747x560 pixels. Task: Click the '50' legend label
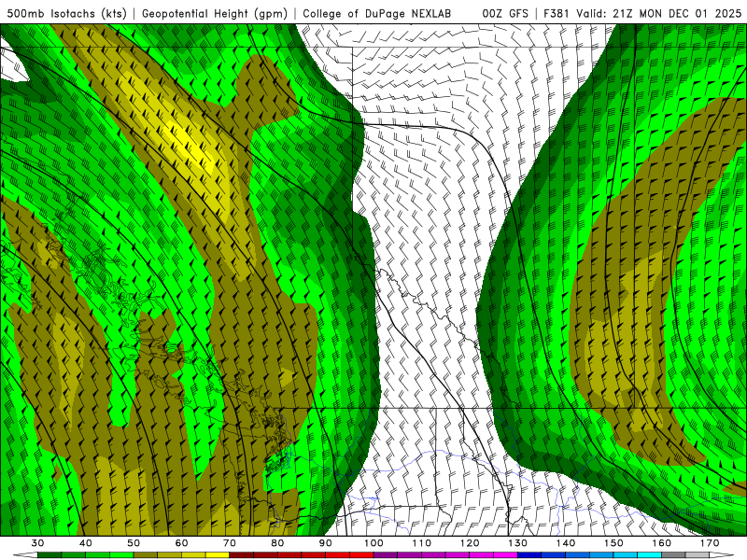(134, 543)
